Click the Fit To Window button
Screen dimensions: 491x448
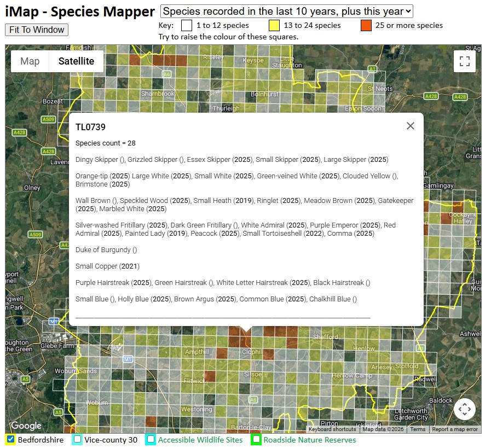(36, 30)
